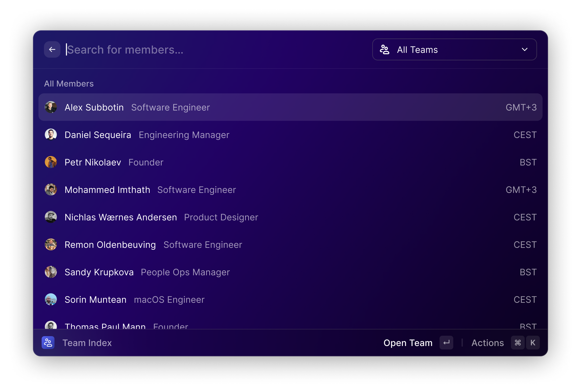Image resolution: width=581 pixels, height=392 pixels.
Task: Select Thomas Paul Mann at list bottom
Action: [105, 326]
